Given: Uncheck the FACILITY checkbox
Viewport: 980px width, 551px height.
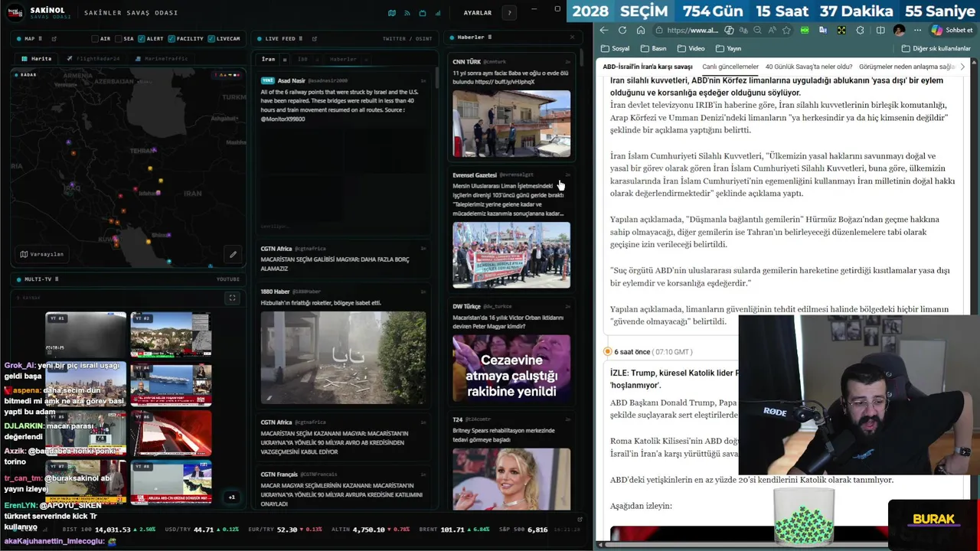Looking at the screenshot, I should click(171, 38).
